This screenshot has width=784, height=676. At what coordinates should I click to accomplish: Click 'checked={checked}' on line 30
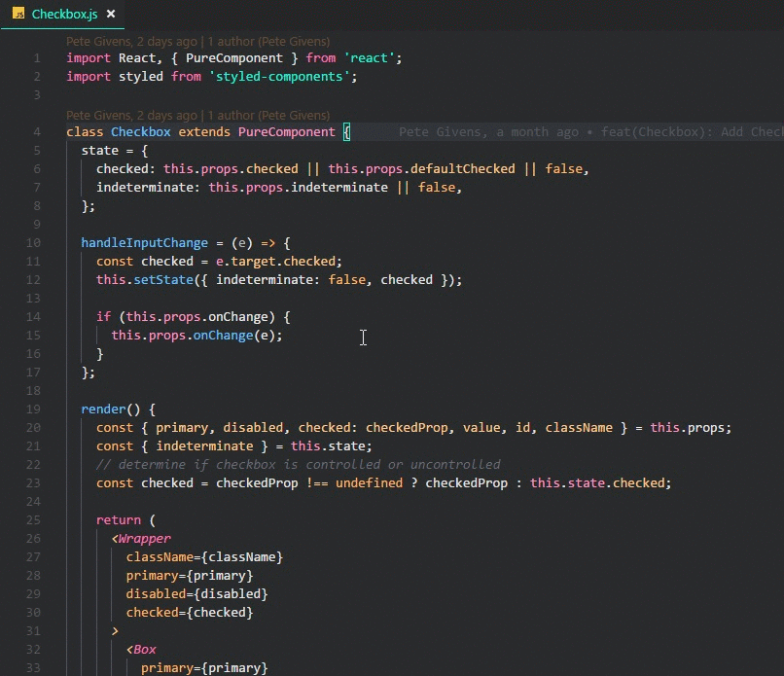[190, 613]
